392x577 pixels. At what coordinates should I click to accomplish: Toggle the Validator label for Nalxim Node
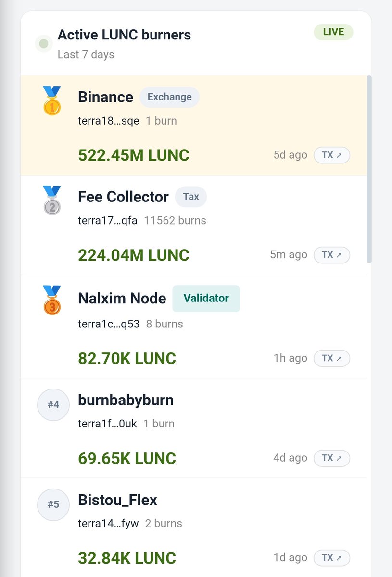[206, 298]
